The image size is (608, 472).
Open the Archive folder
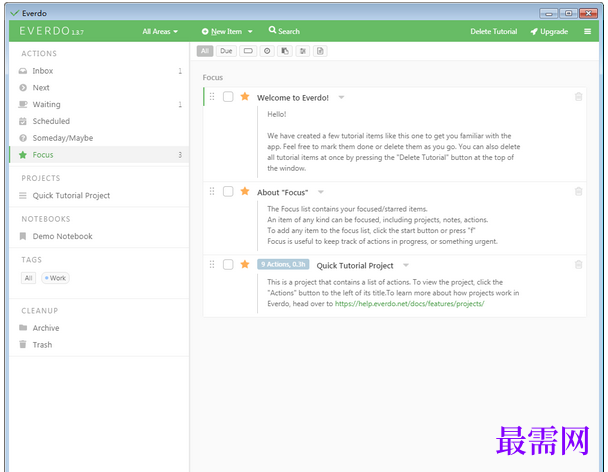tap(99, 328)
